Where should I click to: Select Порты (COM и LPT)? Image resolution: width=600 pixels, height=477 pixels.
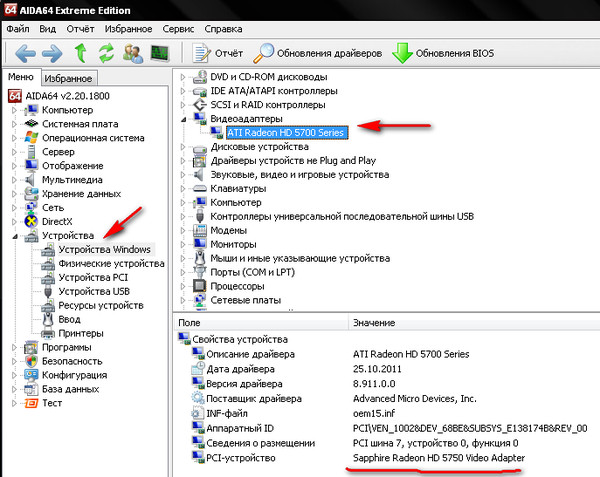click(253, 272)
